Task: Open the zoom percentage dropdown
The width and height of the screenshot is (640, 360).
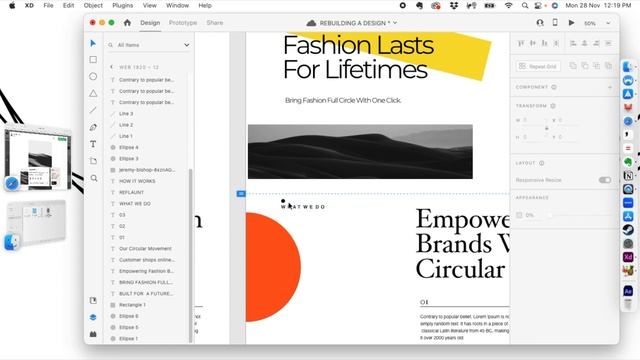Action: click(608, 23)
